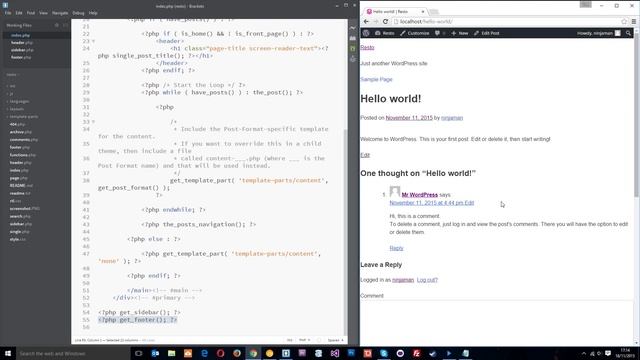Open the Sample Page link

(376, 79)
